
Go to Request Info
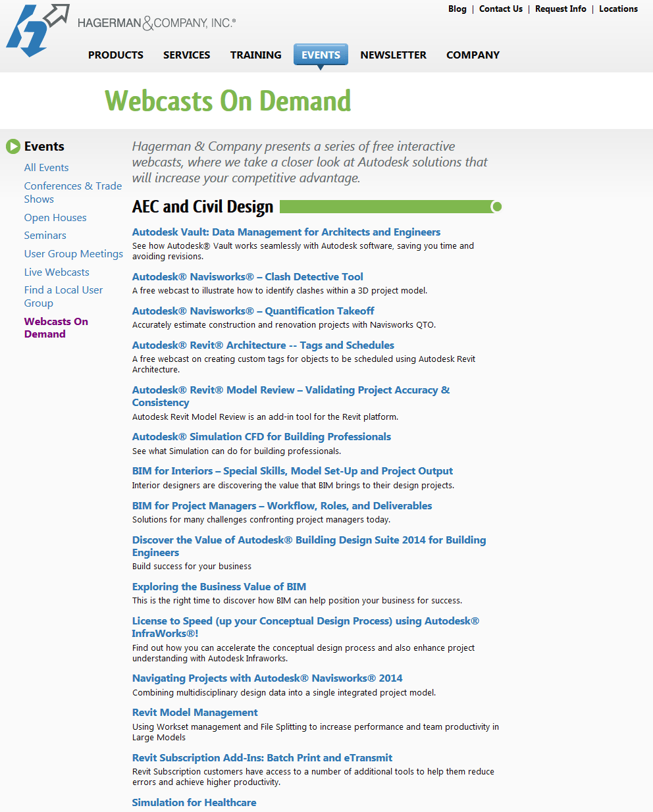(560, 9)
